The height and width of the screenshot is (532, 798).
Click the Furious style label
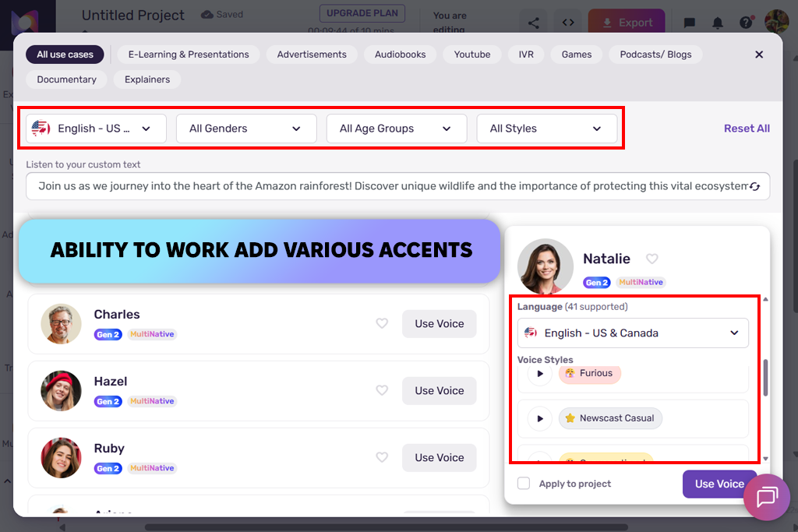click(x=590, y=373)
